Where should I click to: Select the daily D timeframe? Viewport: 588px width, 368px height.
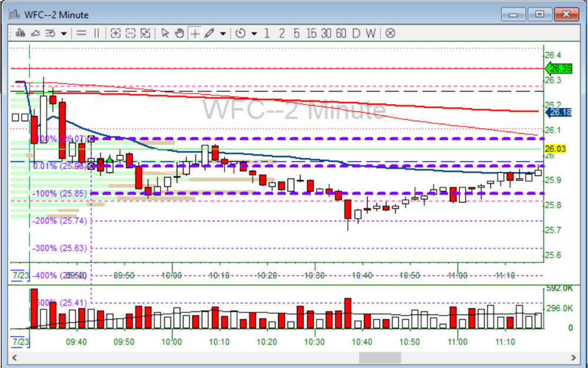pyautogui.click(x=356, y=33)
